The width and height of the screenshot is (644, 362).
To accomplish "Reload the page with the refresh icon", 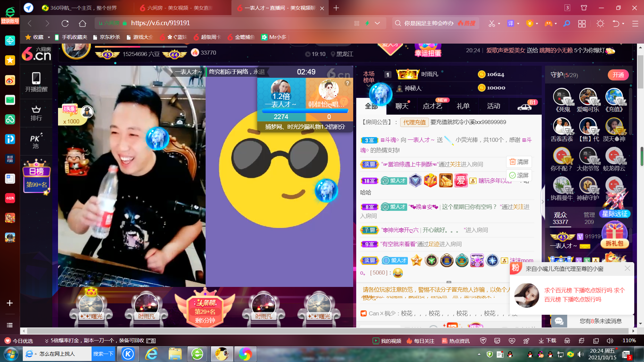I will [x=65, y=23].
